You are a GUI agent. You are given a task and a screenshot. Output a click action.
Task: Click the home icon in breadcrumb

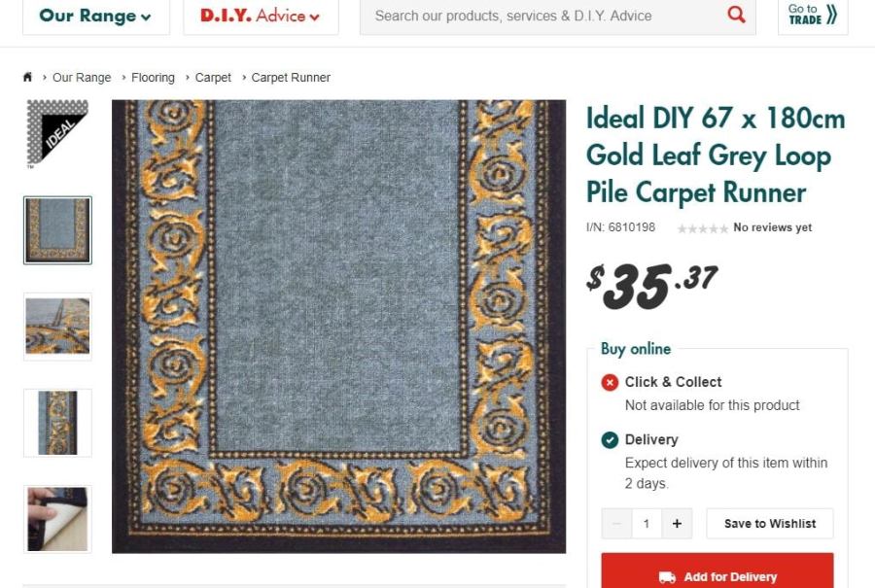pyautogui.click(x=27, y=77)
